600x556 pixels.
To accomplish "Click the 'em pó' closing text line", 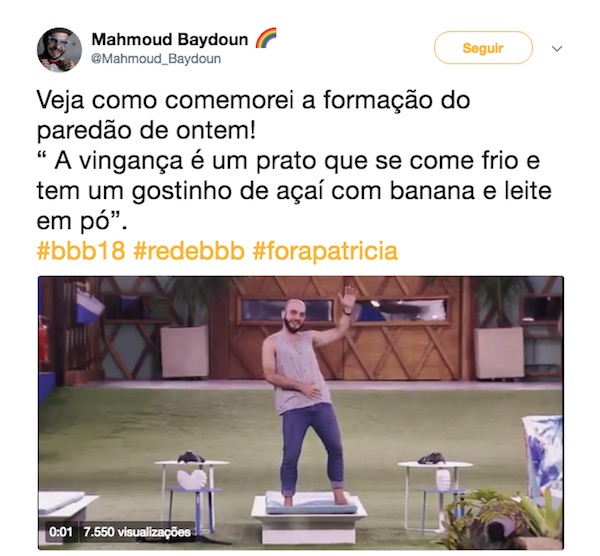I will click(x=82, y=221).
